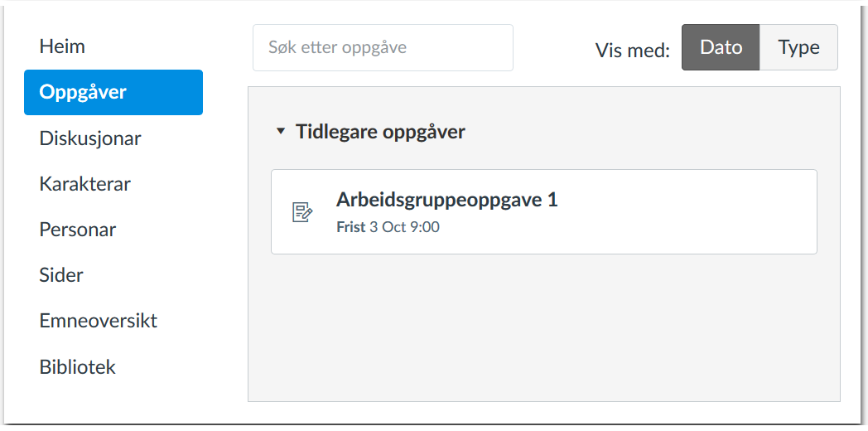Show assignments grouped by Type
The width and height of the screenshot is (868, 431).
point(798,47)
